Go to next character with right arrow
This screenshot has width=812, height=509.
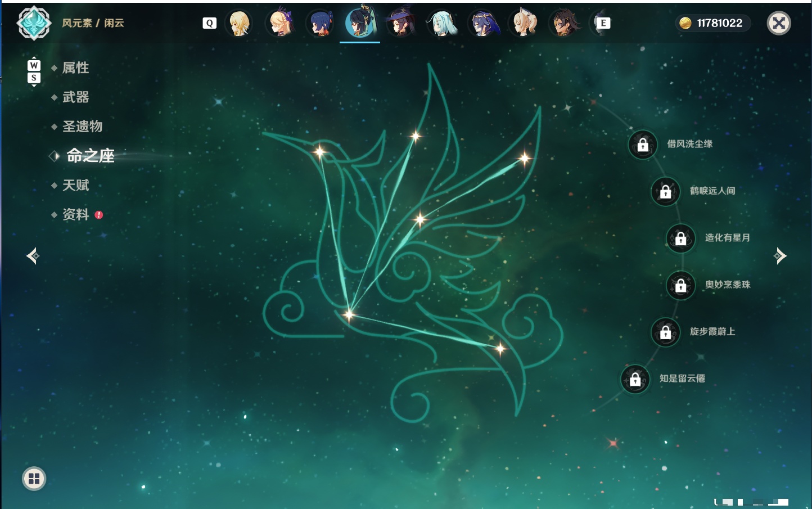(780, 256)
